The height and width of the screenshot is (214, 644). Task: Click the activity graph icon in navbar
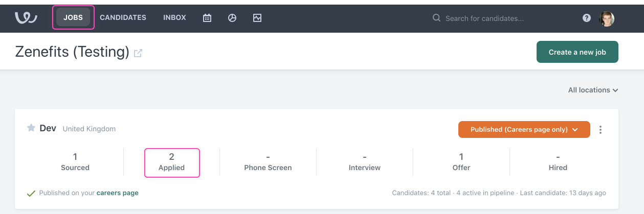click(257, 18)
